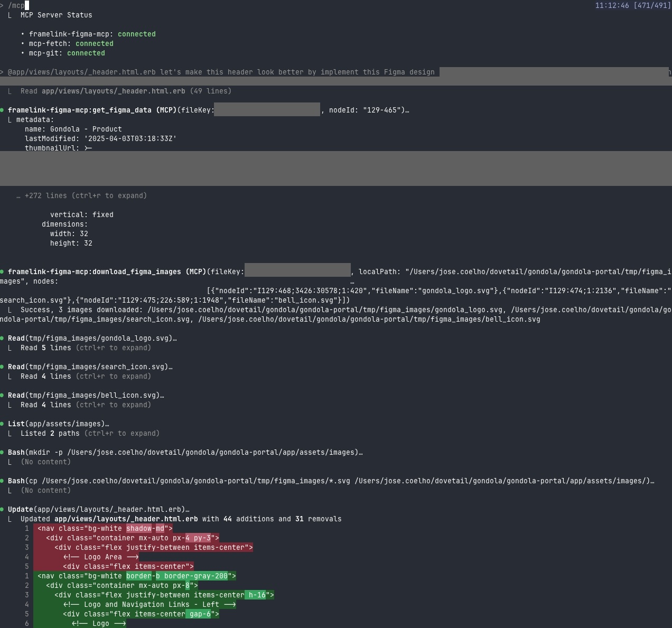Click the /mcp command prompt input
This screenshot has width=672, height=628.
click(16, 5)
